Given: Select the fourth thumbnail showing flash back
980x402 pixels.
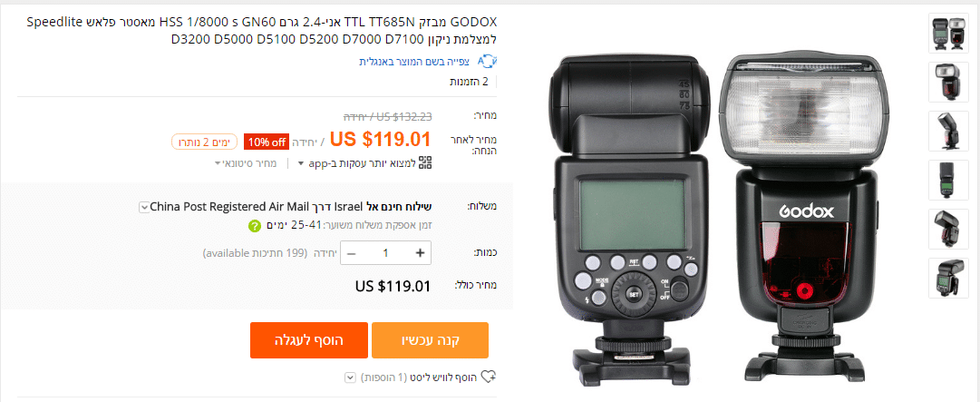Looking at the screenshot, I should point(948,180).
